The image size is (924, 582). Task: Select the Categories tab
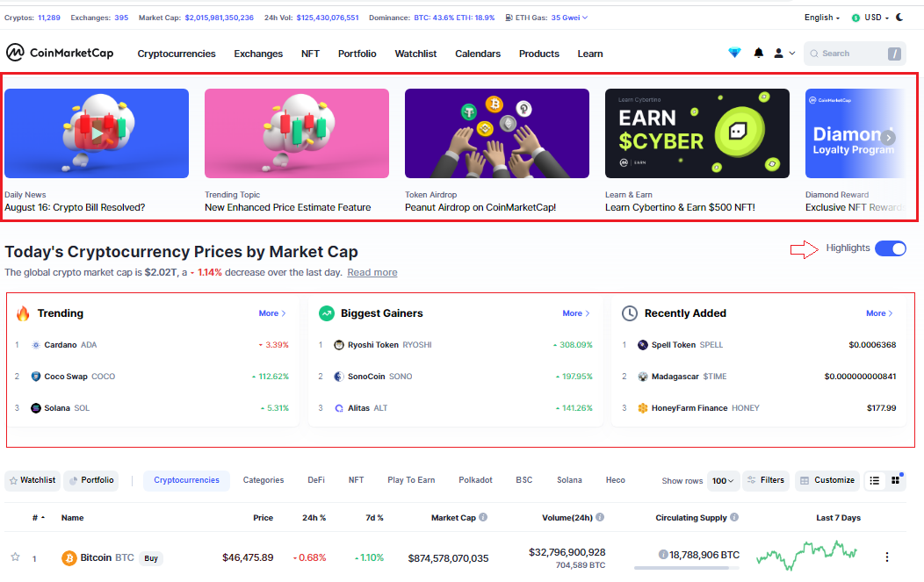pyautogui.click(x=263, y=481)
